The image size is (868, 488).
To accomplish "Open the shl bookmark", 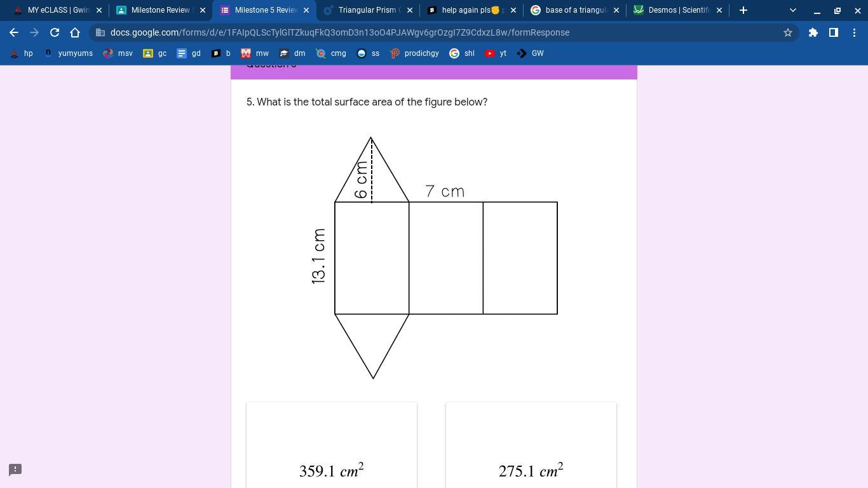I will 462,53.
